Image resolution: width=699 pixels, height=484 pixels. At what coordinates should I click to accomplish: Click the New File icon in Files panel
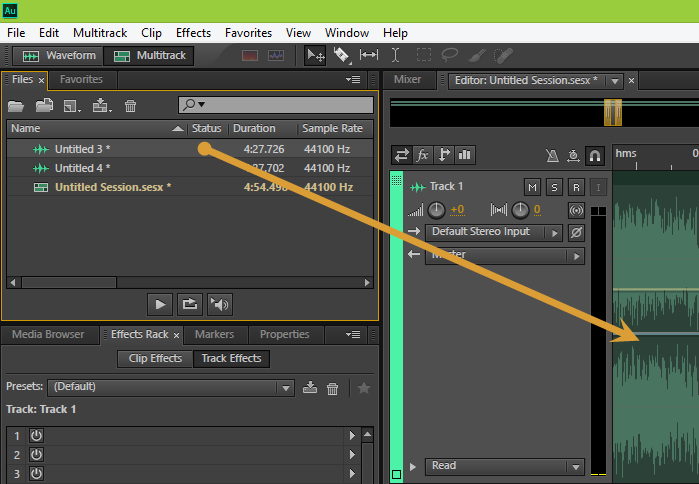(72, 106)
